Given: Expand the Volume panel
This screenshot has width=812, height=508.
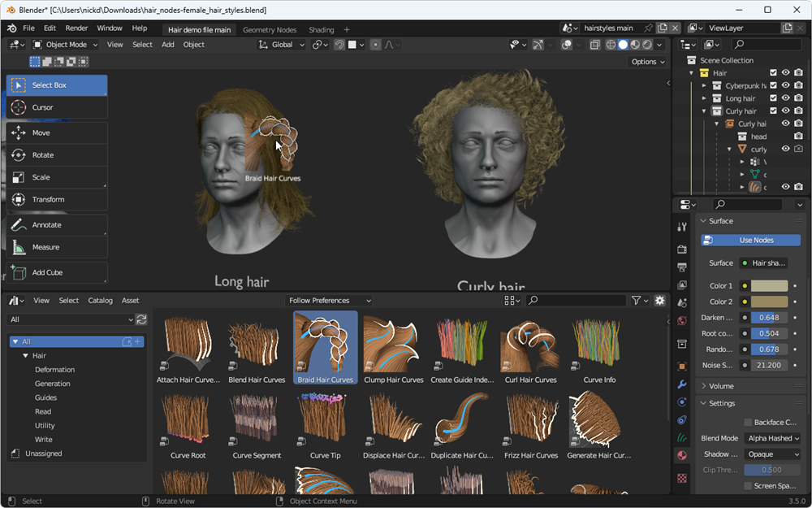Looking at the screenshot, I should click(721, 386).
